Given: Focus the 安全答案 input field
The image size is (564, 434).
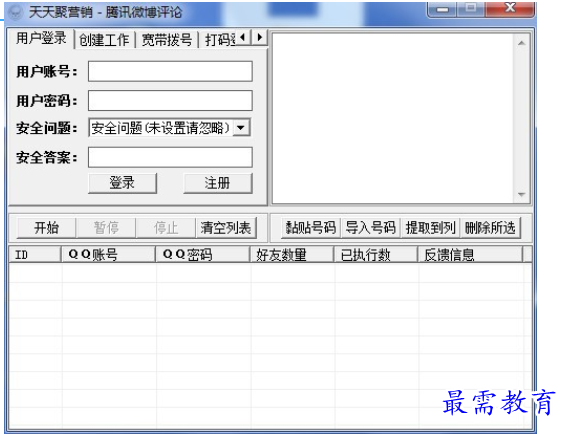Looking at the screenshot, I should pyautogui.click(x=170, y=157).
